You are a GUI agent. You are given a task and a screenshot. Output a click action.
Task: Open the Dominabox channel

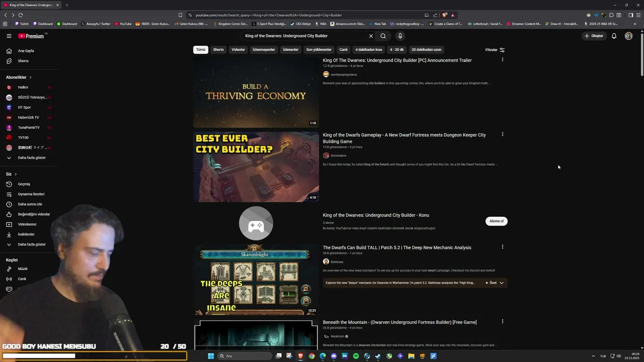339,156
